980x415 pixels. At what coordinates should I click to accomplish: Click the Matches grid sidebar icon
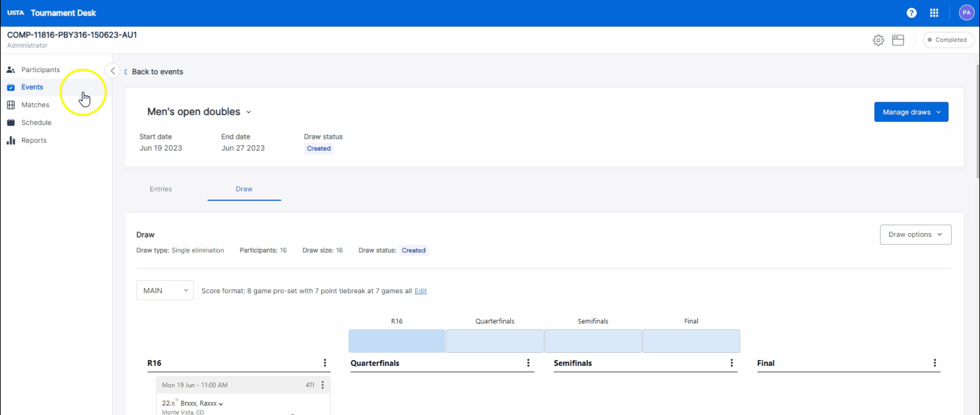click(x=10, y=105)
